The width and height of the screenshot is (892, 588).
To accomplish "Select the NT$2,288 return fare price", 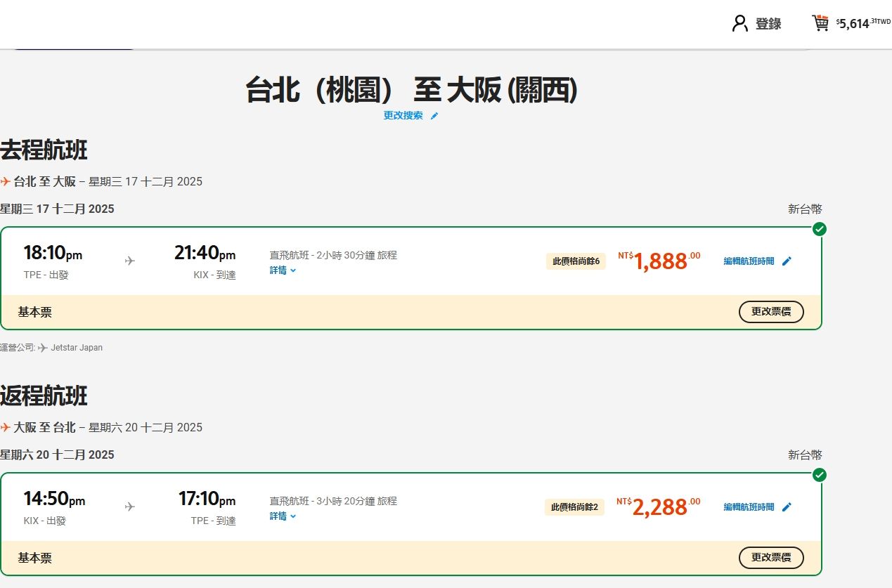I will point(659,507).
